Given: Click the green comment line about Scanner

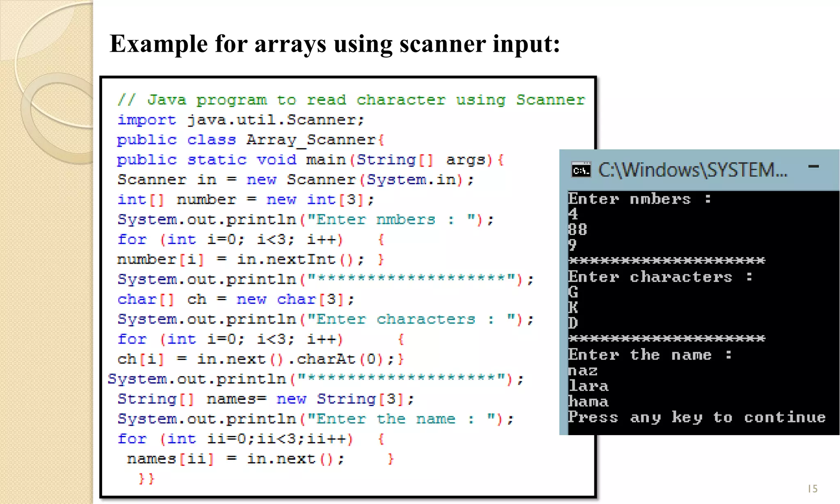Looking at the screenshot, I should (351, 100).
